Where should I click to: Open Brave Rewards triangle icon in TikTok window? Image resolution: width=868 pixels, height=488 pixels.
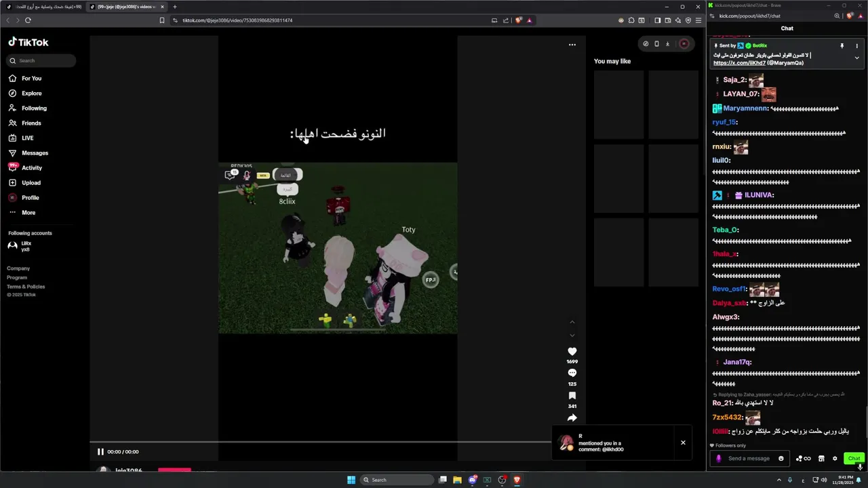pos(529,20)
